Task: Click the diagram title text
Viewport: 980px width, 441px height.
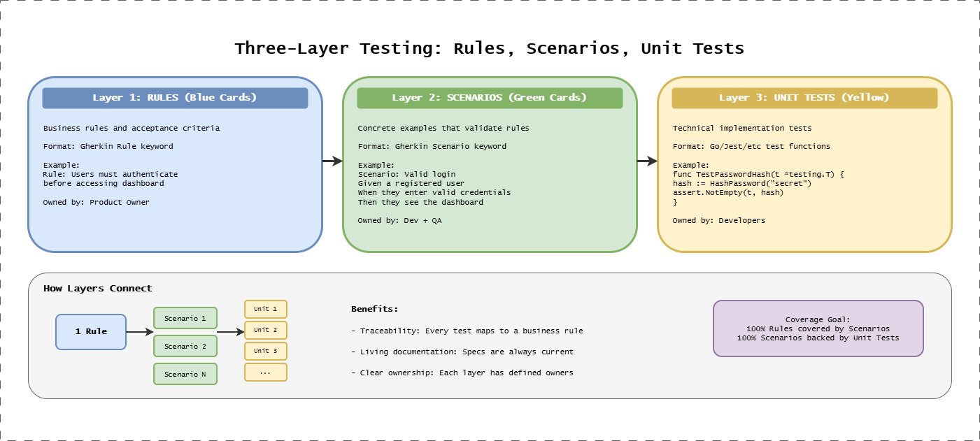Action: pos(490,48)
